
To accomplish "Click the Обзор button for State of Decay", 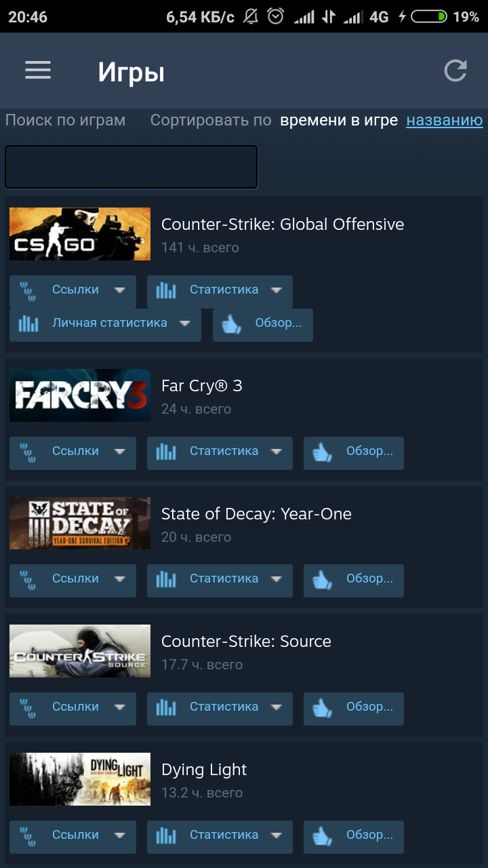I will pos(354,580).
